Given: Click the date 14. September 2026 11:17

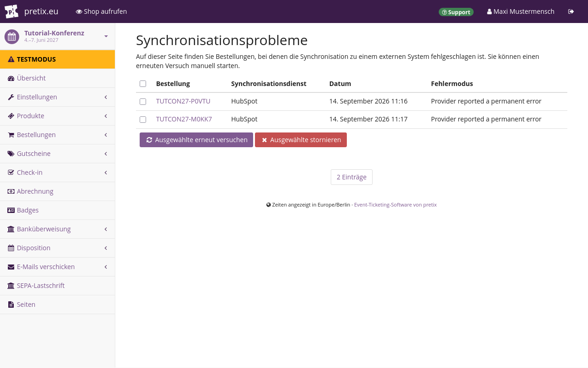Looking at the screenshot, I should coord(368,119).
